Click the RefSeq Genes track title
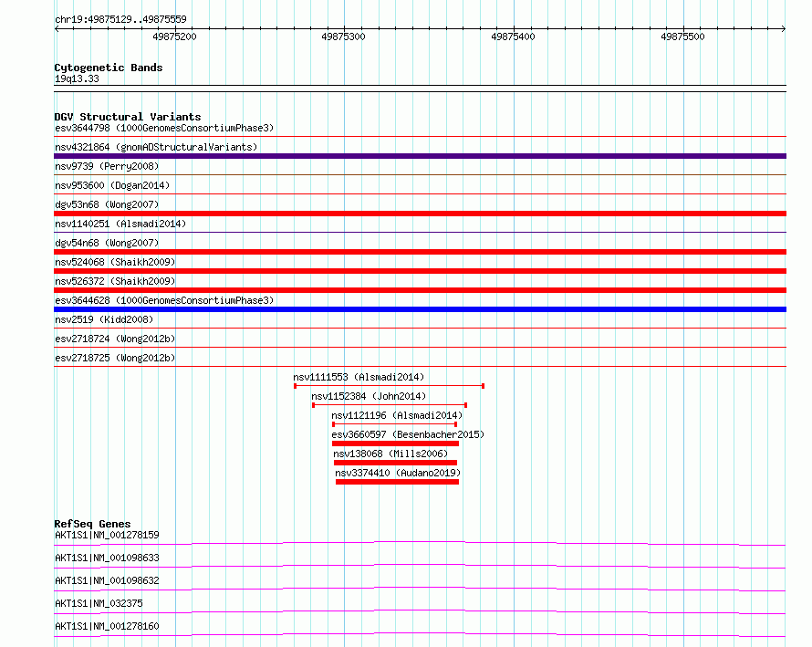812x647 pixels. [x=93, y=524]
